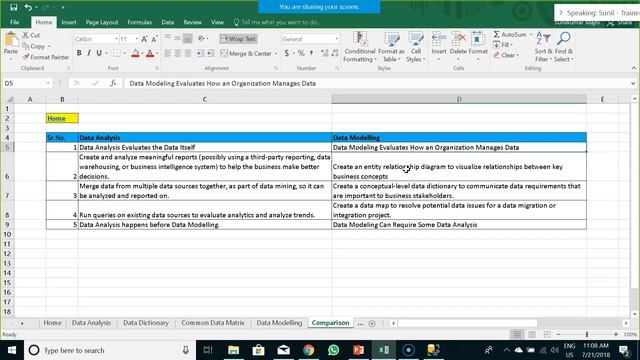Click the Copy icon

coord(26,46)
